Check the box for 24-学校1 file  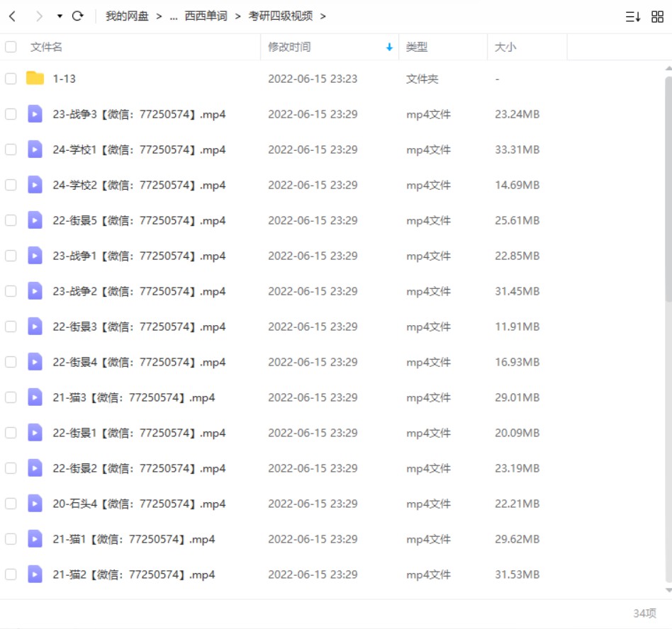pyautogui.click(x=11, y=149)
